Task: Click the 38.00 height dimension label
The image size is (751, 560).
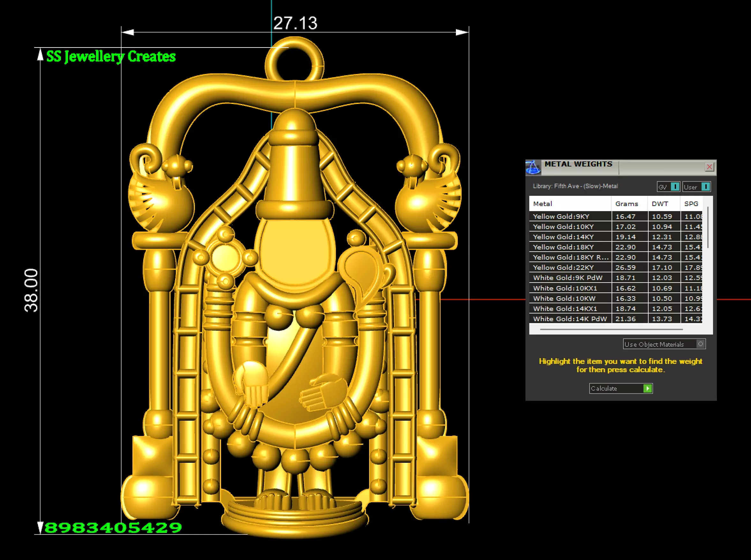Action: click(x=31, y=290)
